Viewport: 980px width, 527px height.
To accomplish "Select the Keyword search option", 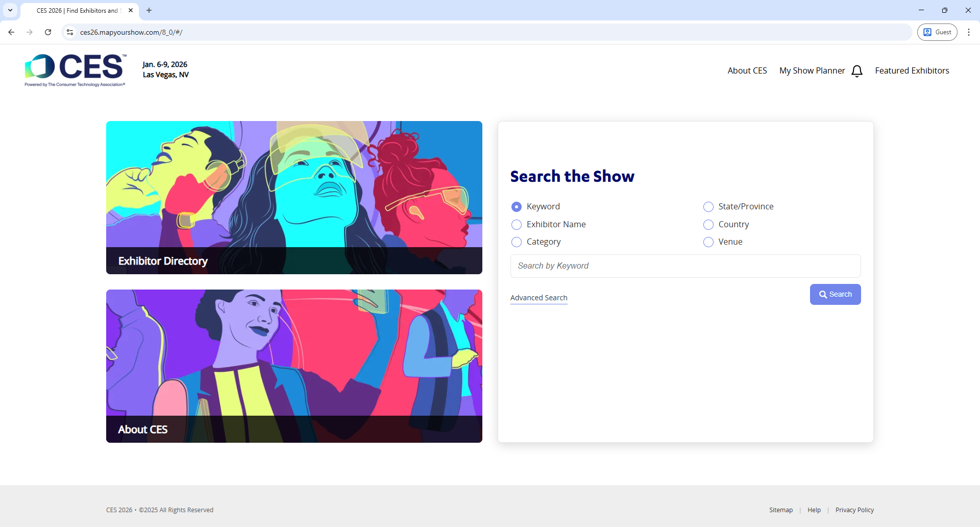I will tap(517, 206).
